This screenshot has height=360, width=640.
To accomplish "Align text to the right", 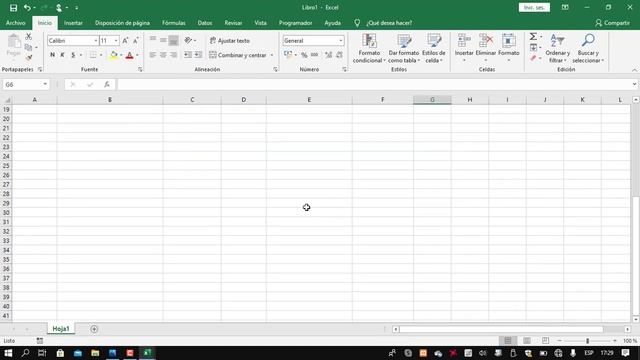I will 173,55.
